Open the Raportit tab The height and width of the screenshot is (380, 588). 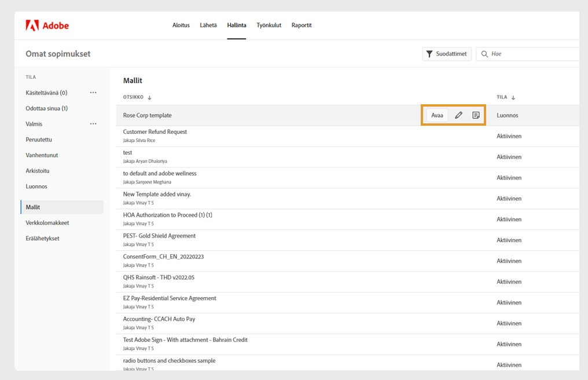click(x=302, y=25)
